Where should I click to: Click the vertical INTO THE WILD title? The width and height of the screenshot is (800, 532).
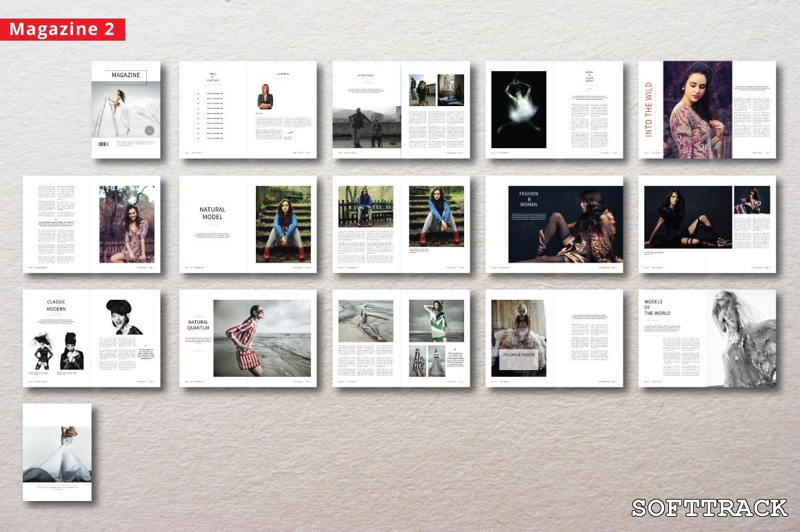(649, 110)
